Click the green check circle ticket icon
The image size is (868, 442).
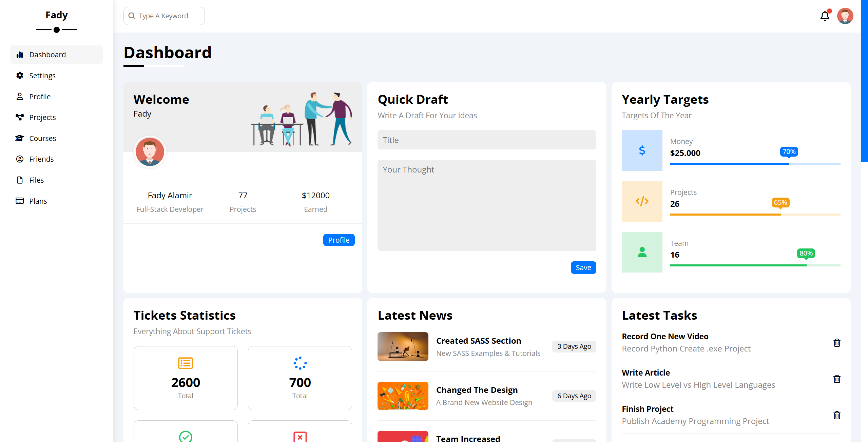pos(186,436)
